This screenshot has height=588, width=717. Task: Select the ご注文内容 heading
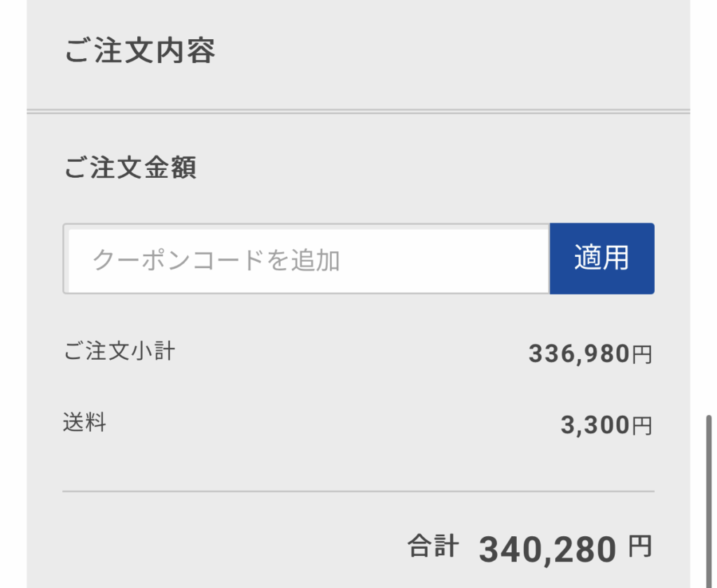tap(140, 52)
